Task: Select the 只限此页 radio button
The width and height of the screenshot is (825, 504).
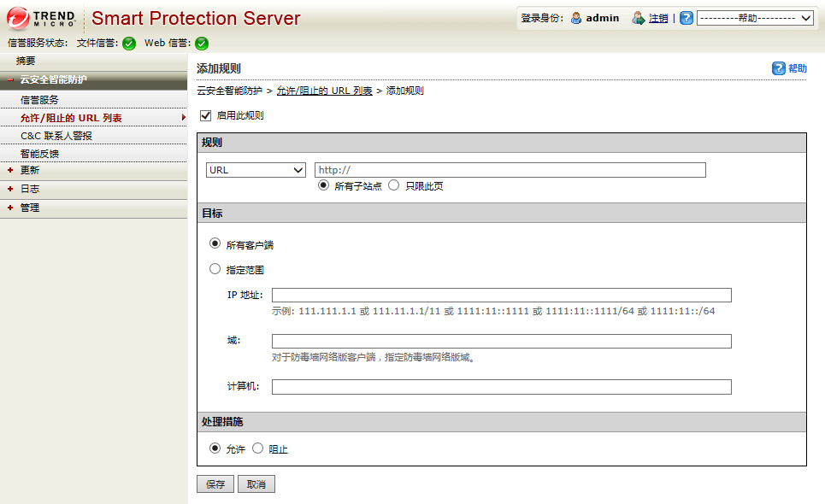Action: tap(394, 185)
